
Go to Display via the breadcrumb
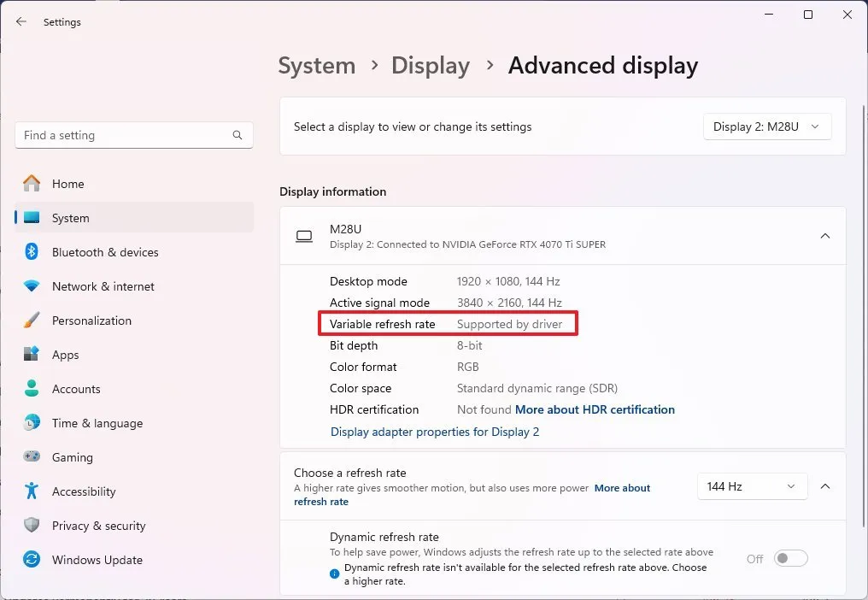[x=430, y=66]
